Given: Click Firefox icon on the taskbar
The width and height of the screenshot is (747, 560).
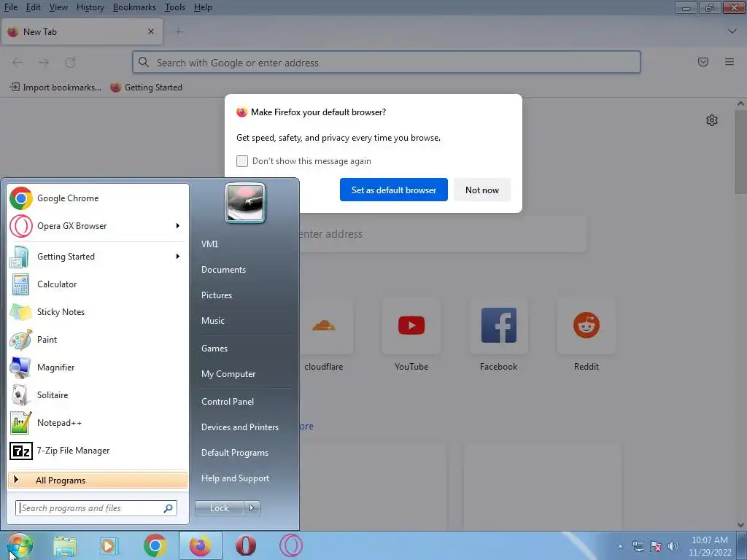Looking at the screenshot, I should click(x=201, y=545).
